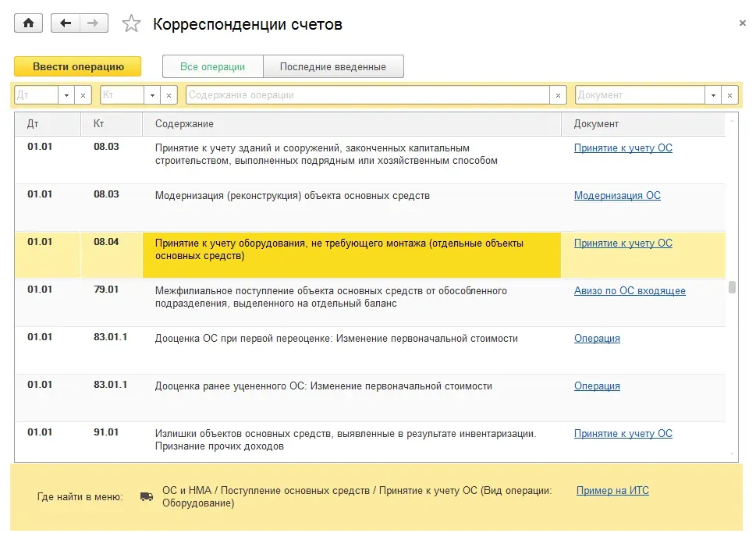The height and width of the screenshot is (533, 756).
Task: Clear the Кт filter field
Action: (169, 94)
